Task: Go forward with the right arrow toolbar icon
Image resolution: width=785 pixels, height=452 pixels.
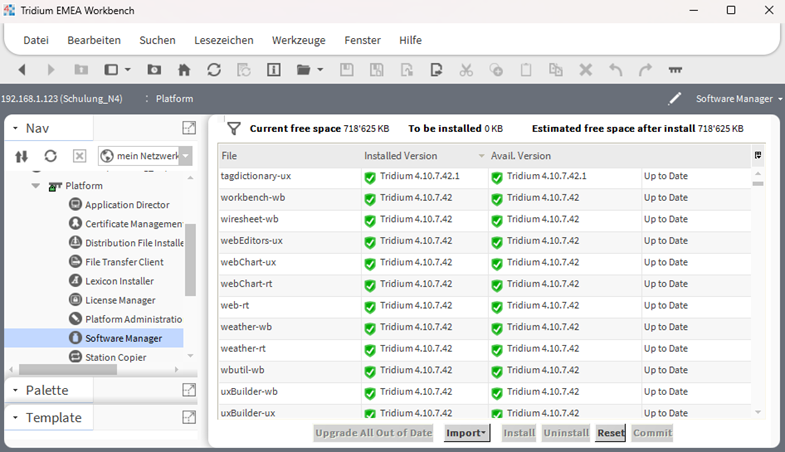Action: pos(51,70)
